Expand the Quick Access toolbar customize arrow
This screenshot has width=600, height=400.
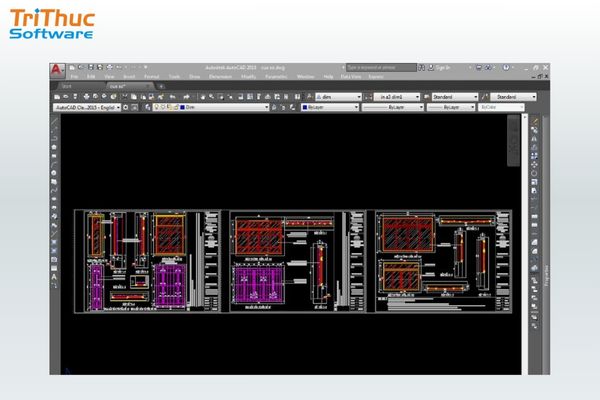tap(146, 67)
